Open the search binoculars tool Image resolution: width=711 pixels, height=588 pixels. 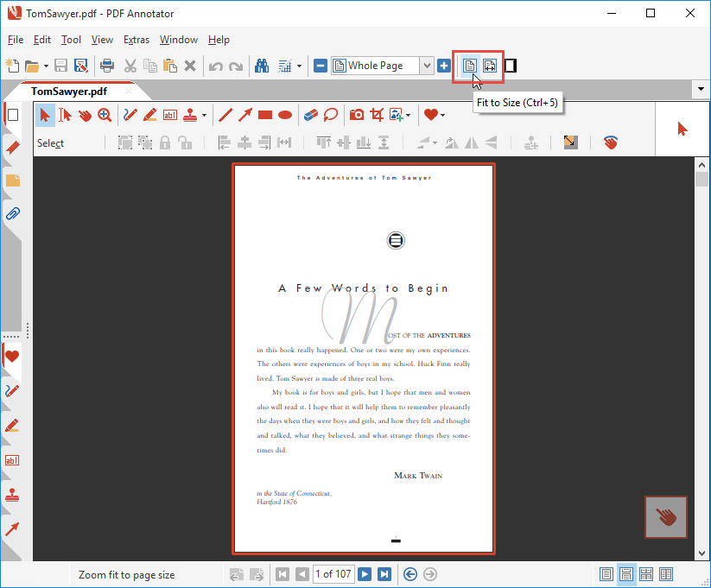(x=262, y=66)
